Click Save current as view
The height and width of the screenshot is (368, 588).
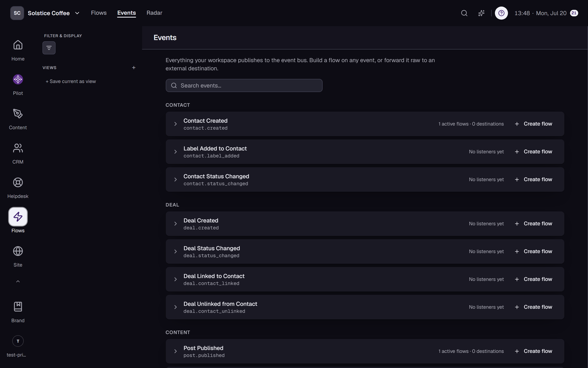pyautogui.click(x=71, y=81)
